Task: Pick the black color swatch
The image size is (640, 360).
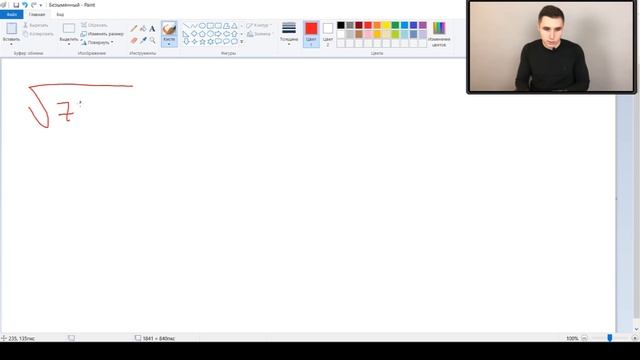Action: coord(341,25)
